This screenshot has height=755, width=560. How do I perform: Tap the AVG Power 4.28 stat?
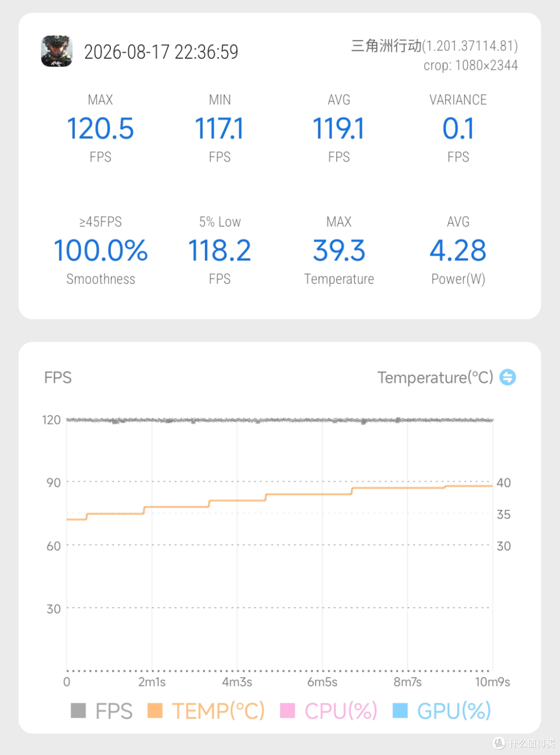click(x=458, y=250)
